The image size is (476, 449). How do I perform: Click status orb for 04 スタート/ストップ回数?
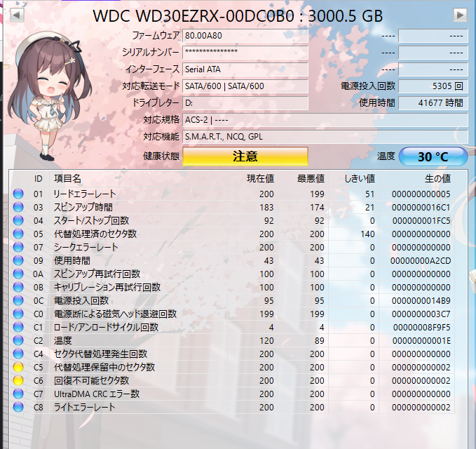[18, 220]
